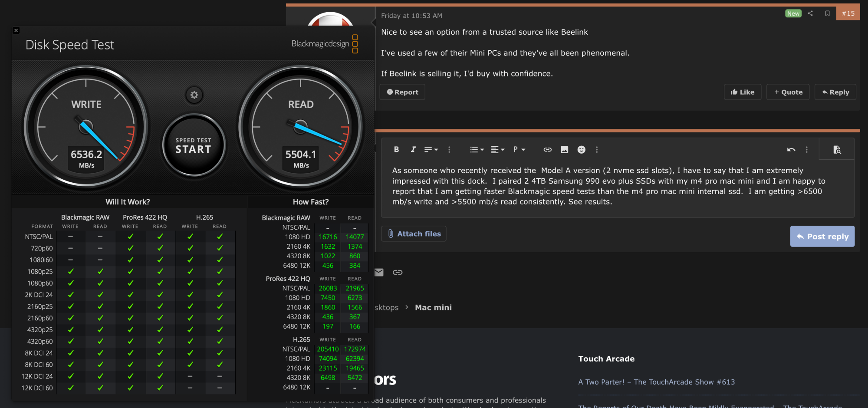Image resolution: width=868 pixels, height=408 pixels.
Task: Close the Disk Speed Test window
Action: [16, 30]
